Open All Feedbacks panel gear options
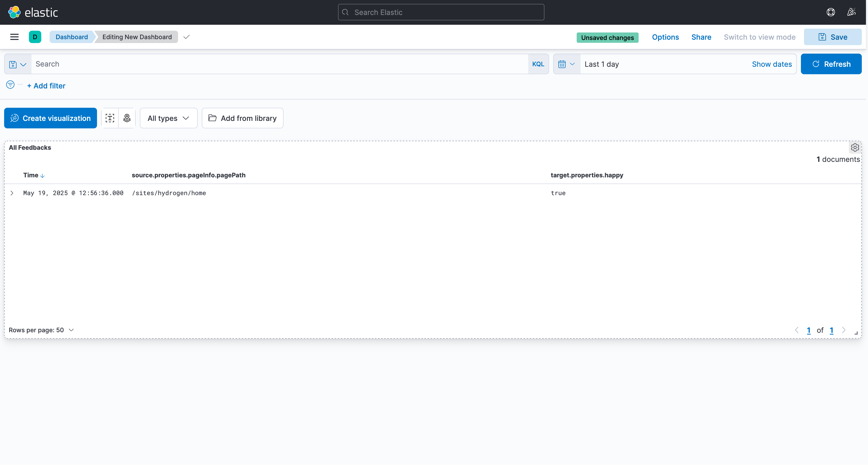Viewport: 868px width, 465px height. (x=855, y=147)
